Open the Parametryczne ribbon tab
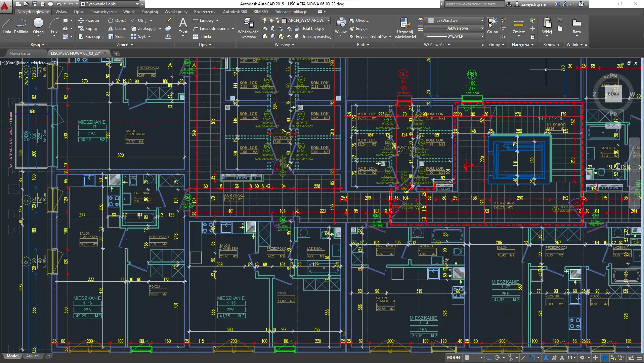Screen dimensions: 644x363 (x=103, y=12)
